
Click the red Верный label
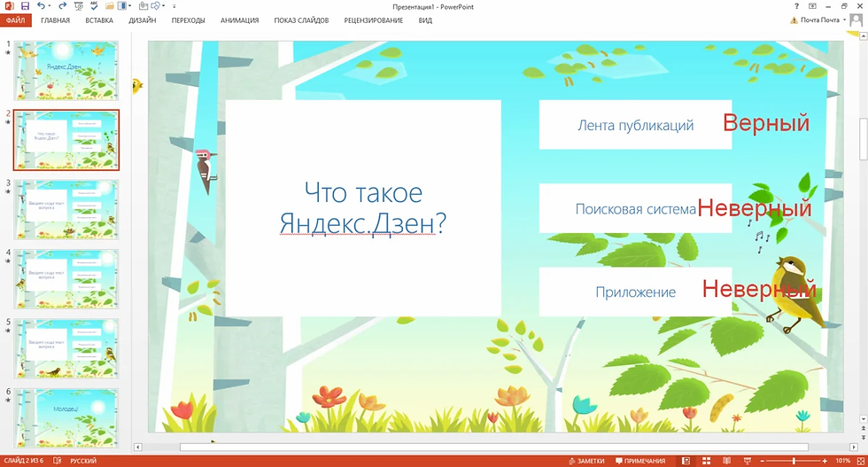(766, 123)
